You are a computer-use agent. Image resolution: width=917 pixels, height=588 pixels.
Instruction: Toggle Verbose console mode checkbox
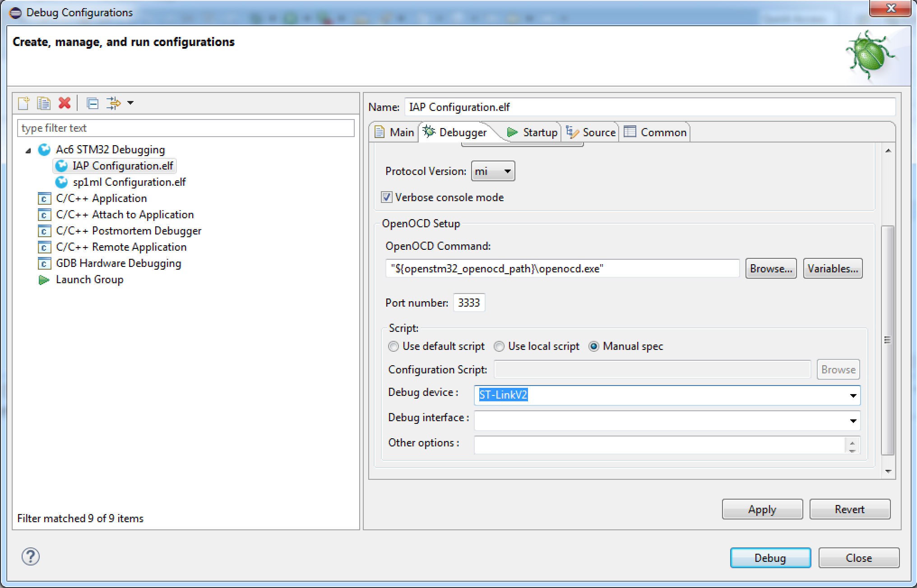tap(387, 197)
